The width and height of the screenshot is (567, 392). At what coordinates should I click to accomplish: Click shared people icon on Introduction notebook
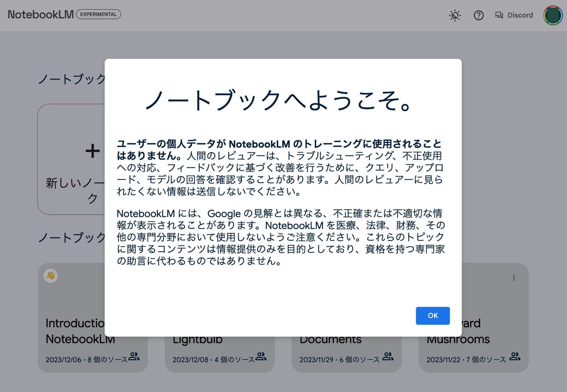click(x=134, y=357)
